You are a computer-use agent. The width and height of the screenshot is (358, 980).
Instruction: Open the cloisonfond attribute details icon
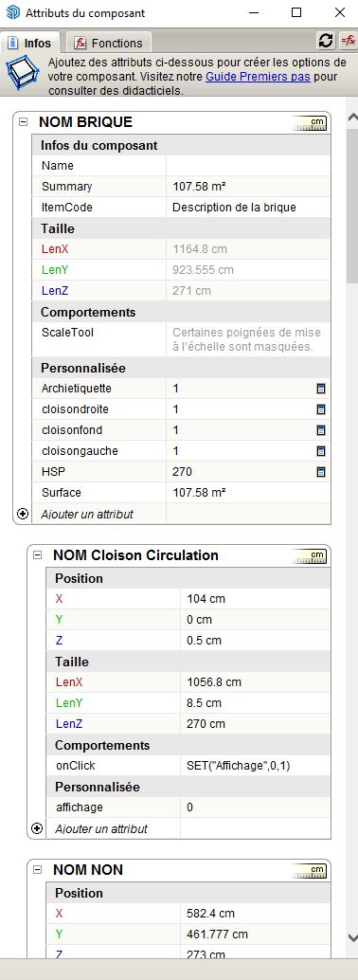321,430
